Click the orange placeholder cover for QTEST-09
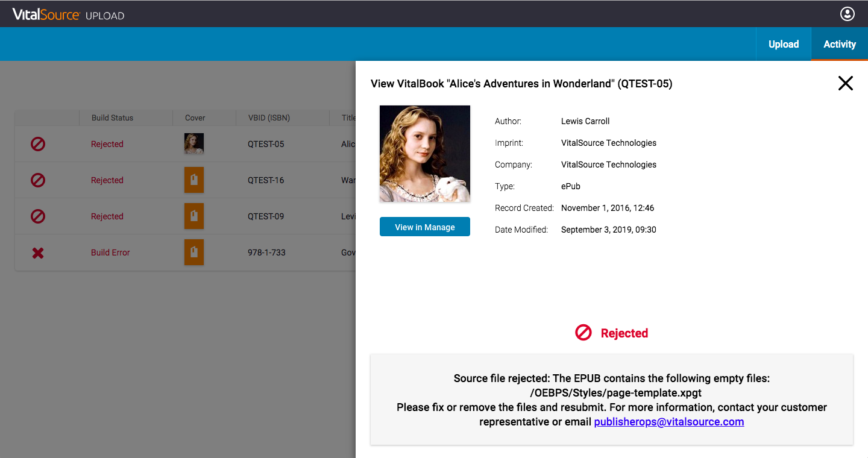Image resolution: width=868 pixels, height=458 pixels. [x=194, y=216]
